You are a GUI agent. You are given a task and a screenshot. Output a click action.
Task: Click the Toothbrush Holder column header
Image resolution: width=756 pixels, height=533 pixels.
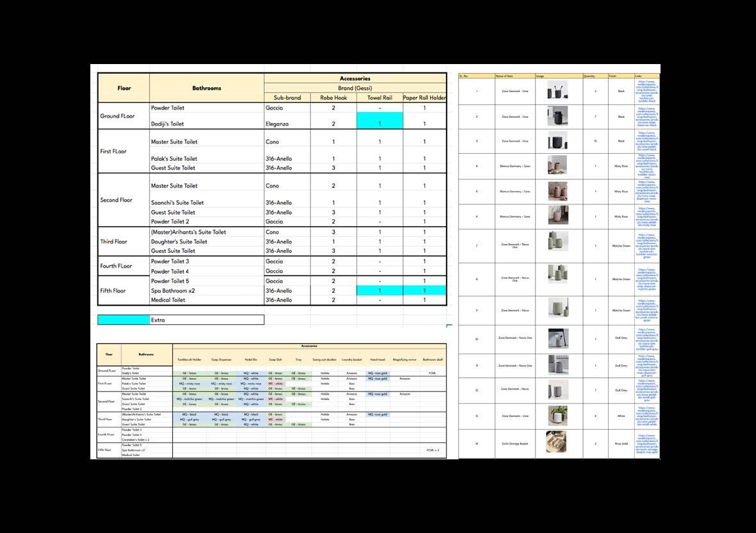190,359
